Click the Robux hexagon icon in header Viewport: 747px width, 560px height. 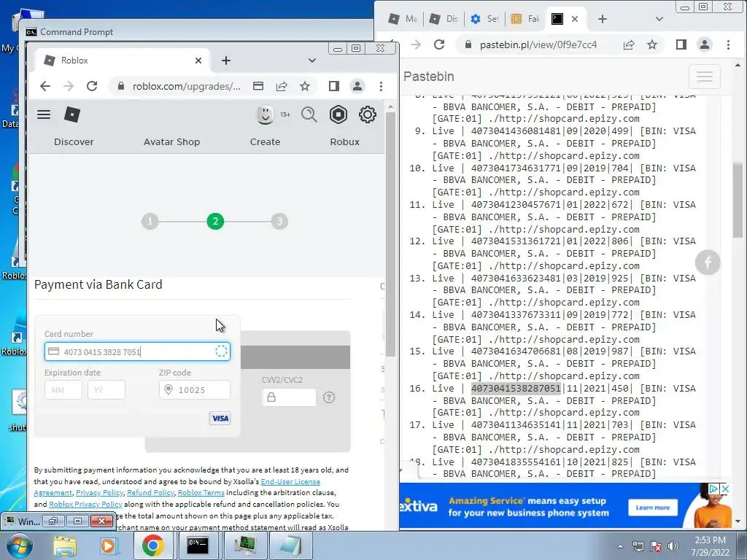pyautogui.click(x=338, y=114)
